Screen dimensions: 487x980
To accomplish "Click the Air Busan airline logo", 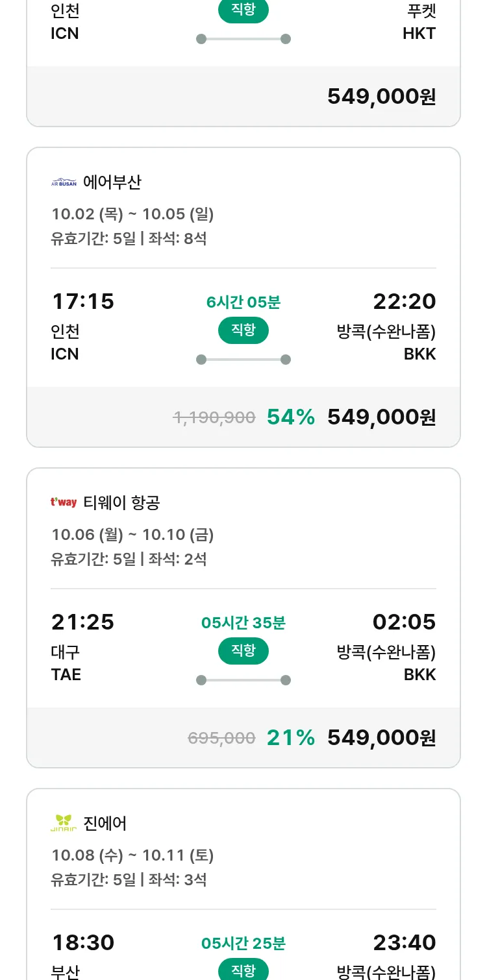I will coord(64,182).
